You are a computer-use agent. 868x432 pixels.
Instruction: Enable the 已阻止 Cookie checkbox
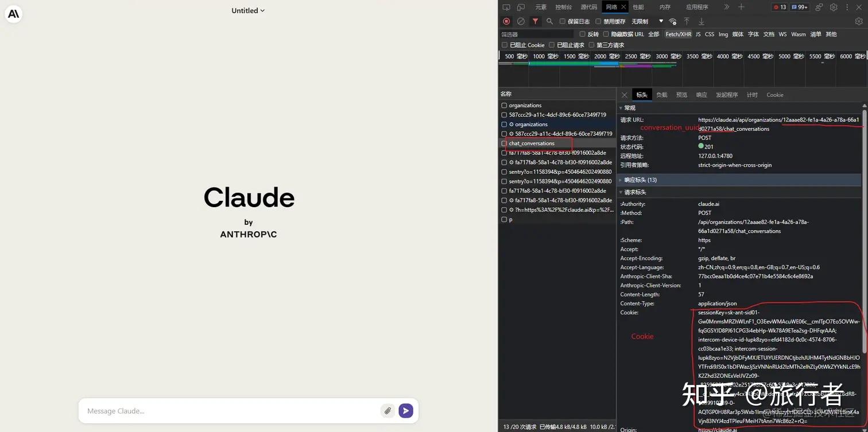(505, 45)
